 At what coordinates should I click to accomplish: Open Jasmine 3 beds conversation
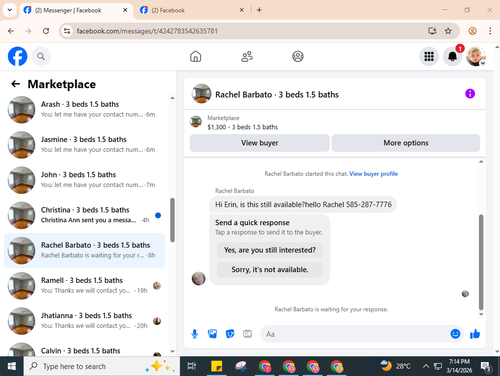84,145
